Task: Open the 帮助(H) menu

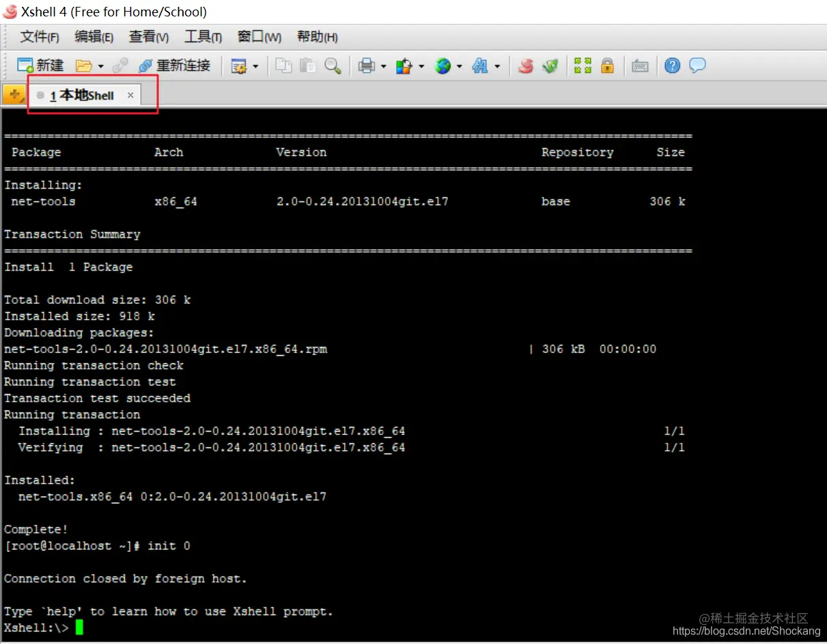Action: pos(318,37)
